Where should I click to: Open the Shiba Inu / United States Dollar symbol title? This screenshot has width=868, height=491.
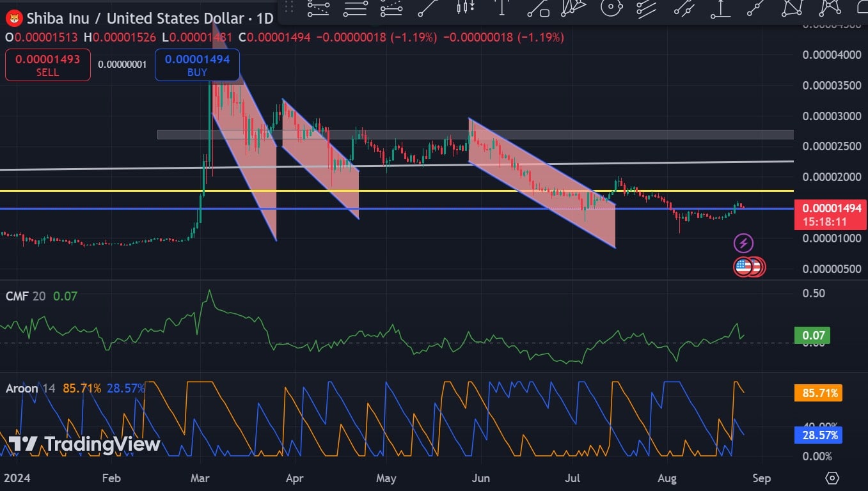point(136,19)
